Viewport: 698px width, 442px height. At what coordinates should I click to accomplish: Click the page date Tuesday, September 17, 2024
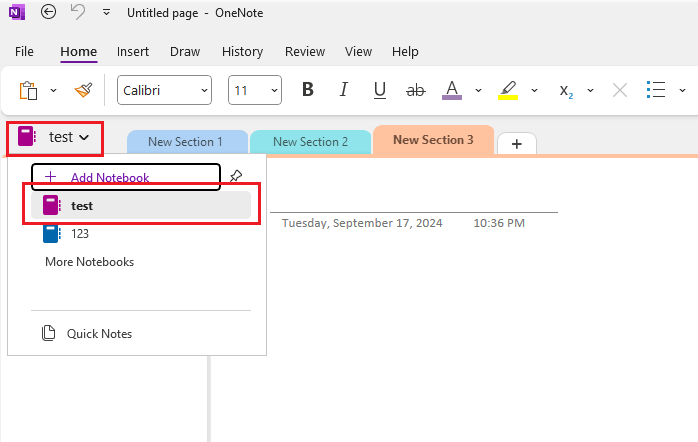click(x=362, y=223)
